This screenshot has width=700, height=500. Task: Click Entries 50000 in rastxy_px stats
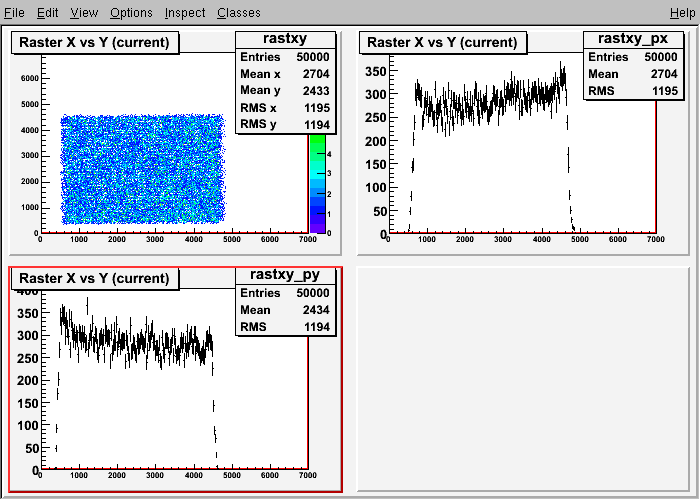click(633, 57)
